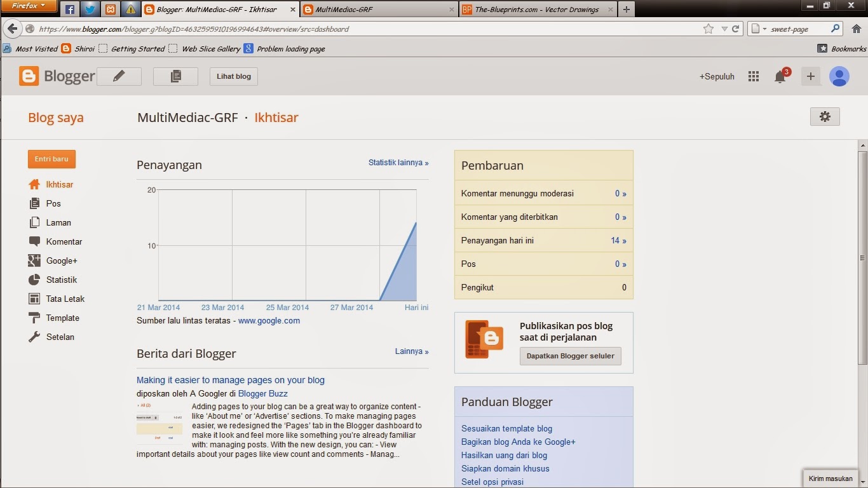Click the Setelan wrench icon
The width and height of the screenshot is (868, 488).
tap(34, 337)
